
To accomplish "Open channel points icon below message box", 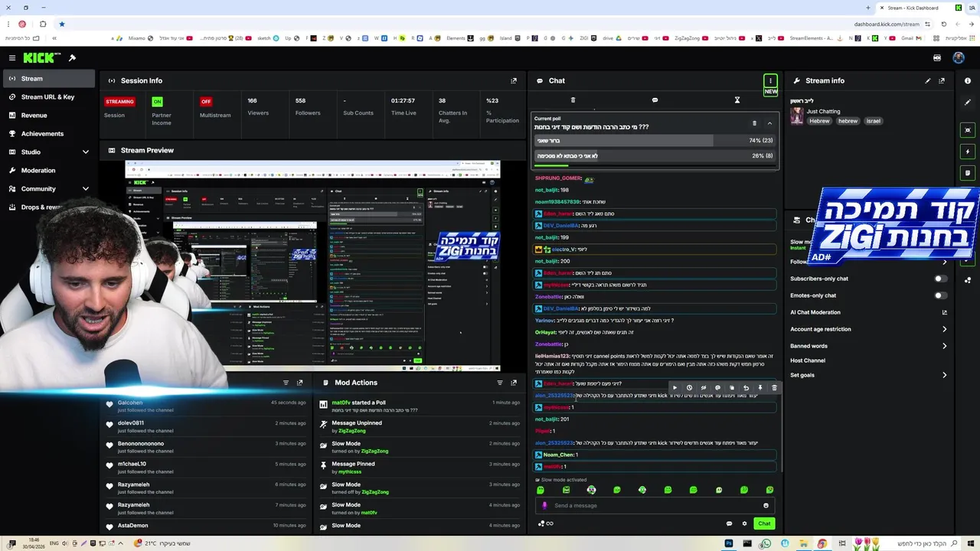I will click(x=545, y=523).
